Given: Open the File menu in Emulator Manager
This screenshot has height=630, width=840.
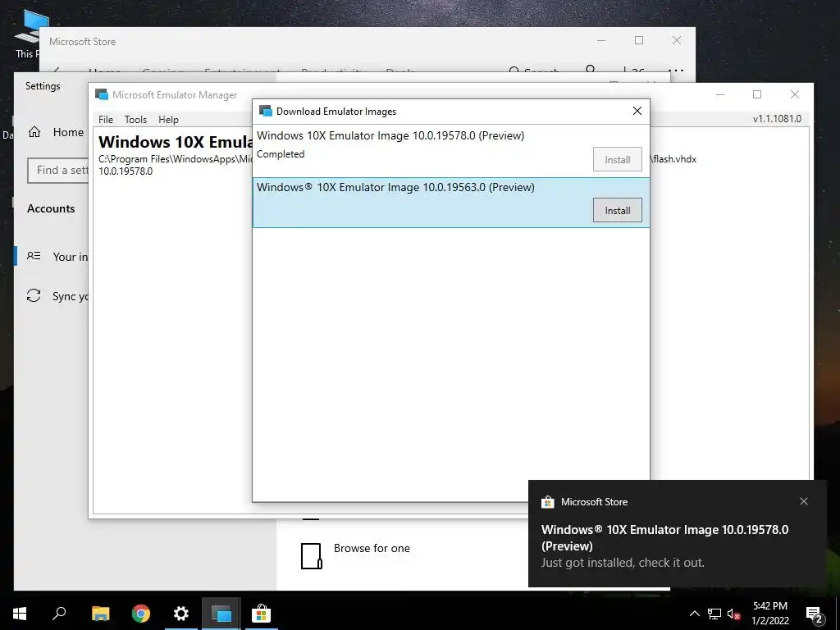Looking at the screenshot, I should coord(106,120).
